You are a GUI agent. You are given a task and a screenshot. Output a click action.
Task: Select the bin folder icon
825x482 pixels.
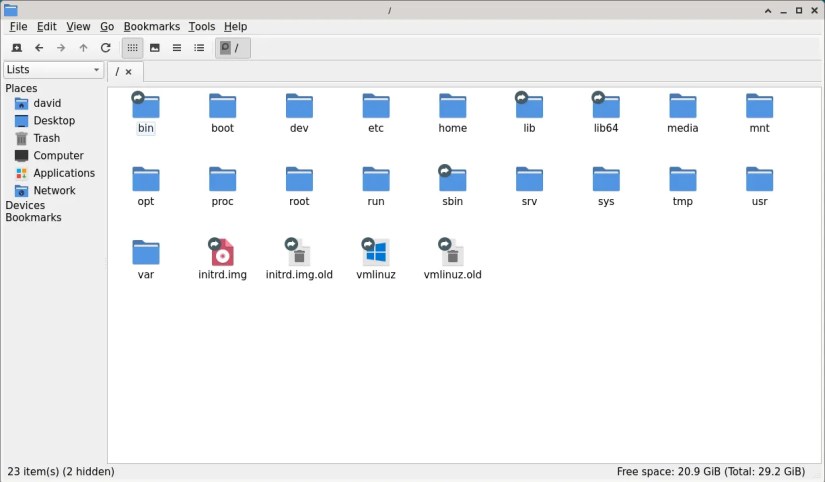(x=146, y=105)
